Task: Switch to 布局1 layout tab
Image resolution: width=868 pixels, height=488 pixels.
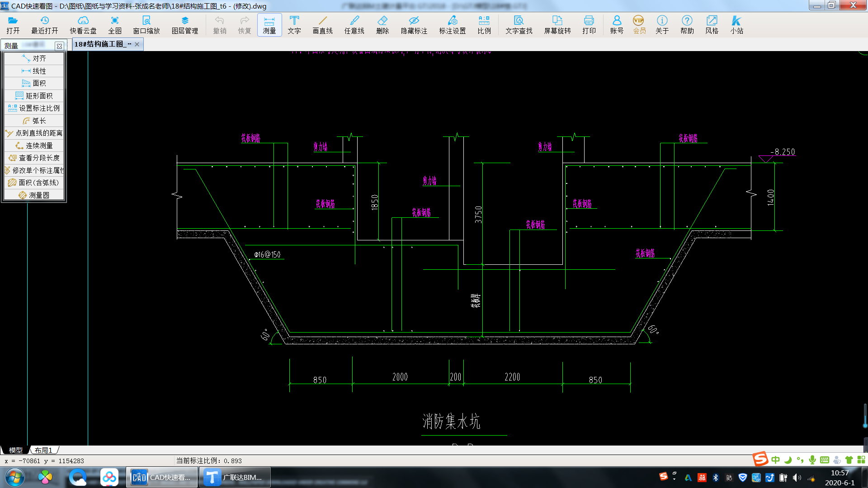Action: [x=44, y=450]
